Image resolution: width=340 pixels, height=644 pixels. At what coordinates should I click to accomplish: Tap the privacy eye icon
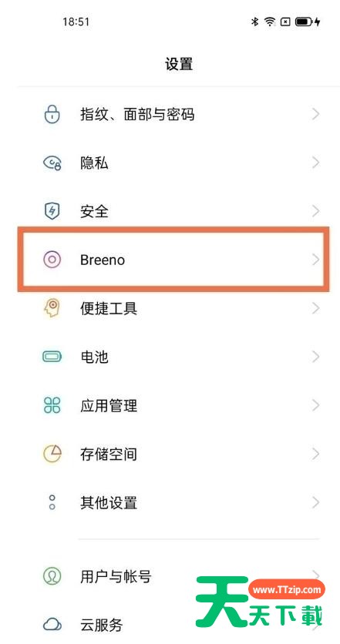pos(52,163)
